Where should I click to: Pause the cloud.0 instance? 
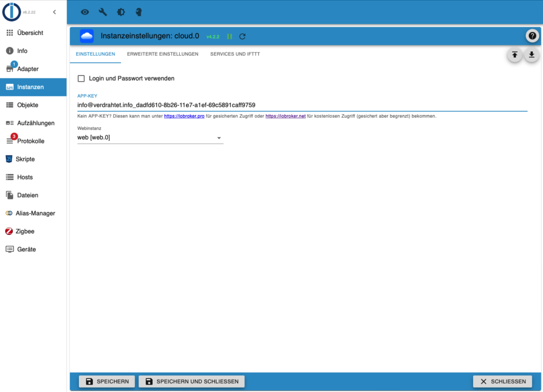coord(230,37)
